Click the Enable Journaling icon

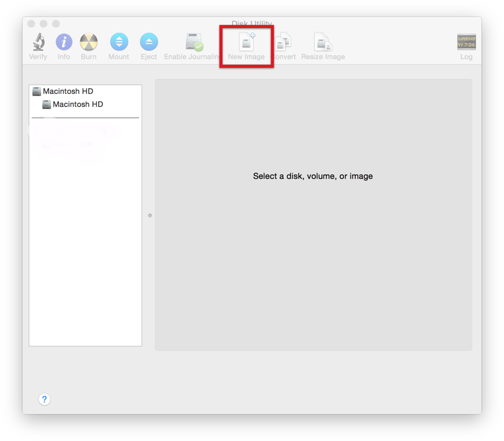coord(194,43)
